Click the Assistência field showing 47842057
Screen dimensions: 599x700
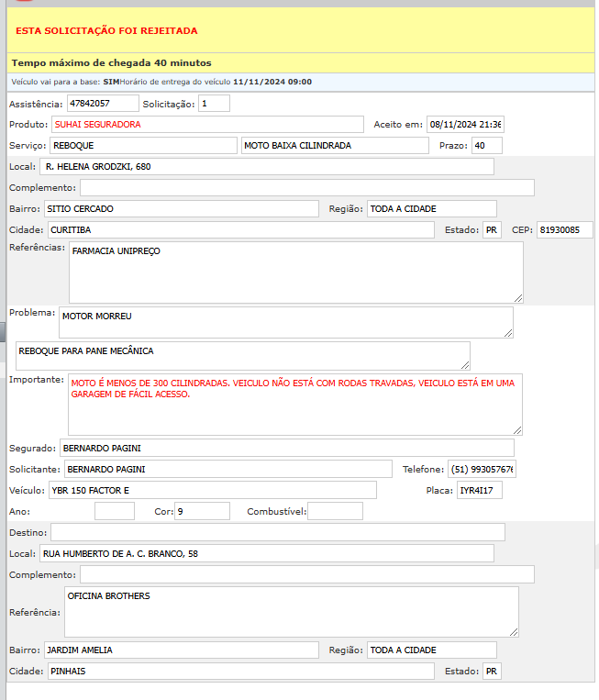point(103,104)
